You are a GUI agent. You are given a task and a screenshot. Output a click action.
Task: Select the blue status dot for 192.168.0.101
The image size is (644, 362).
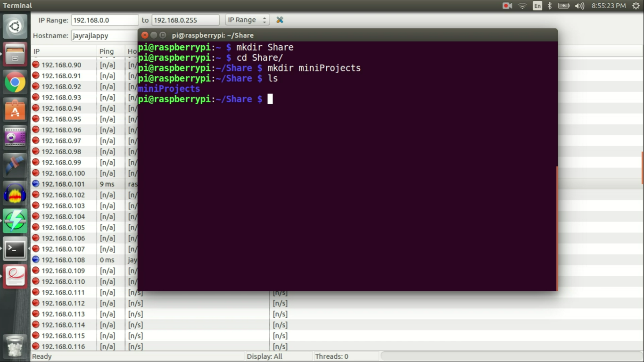[x=36, y=184]
